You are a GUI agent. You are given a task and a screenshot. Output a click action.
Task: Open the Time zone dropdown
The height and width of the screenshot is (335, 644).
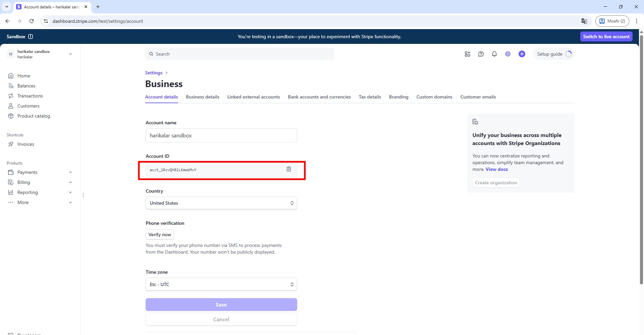[x=221, y=284]
